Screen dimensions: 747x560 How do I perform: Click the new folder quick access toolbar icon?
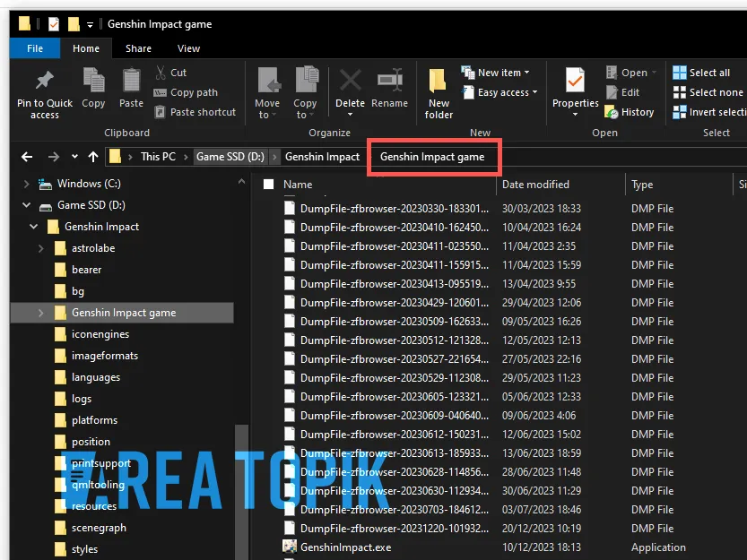point(74,24)
